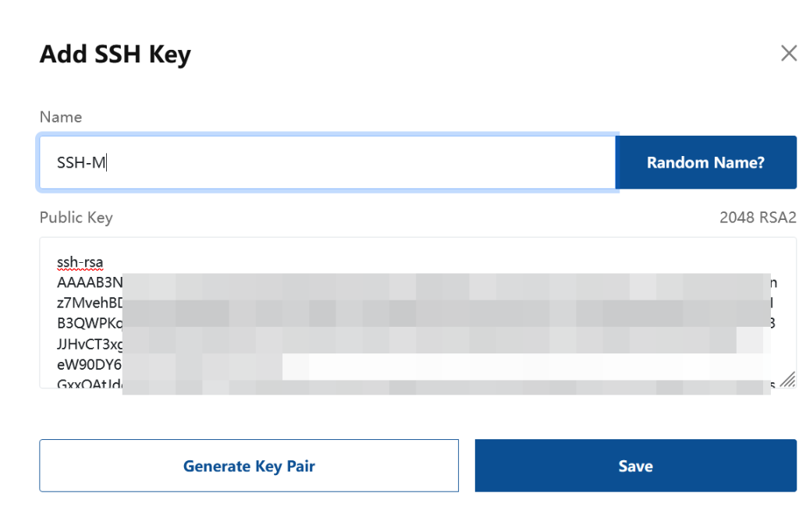Grab the Public Key textarea resize handle
799x532 pixels.
pos(787,379)
